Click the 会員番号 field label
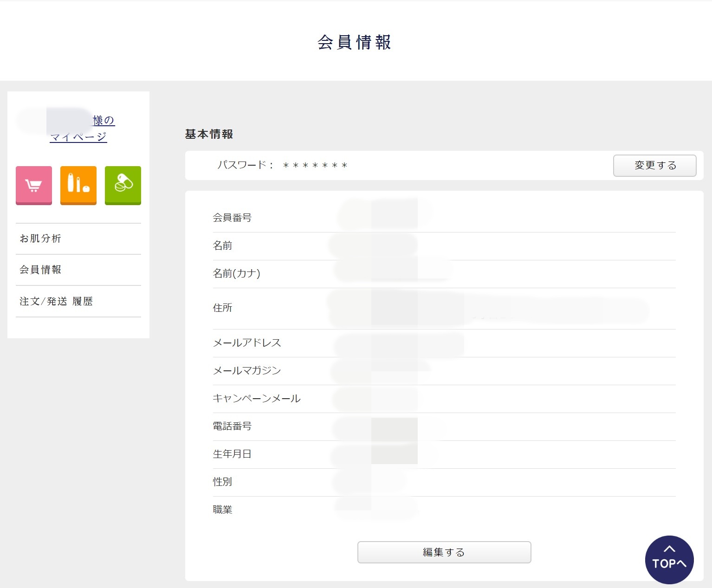The height and width of the screenshot is (588, 712). [232, 218]
